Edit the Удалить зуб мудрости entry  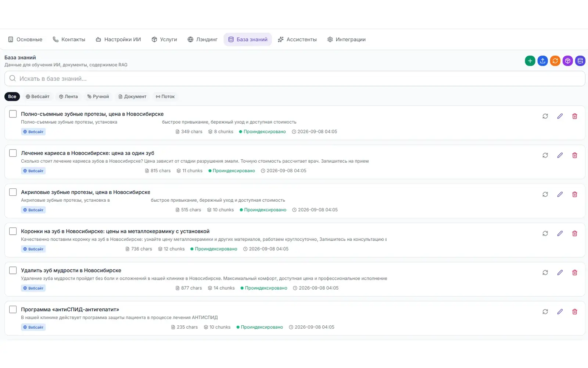click(x=560, y=273)
